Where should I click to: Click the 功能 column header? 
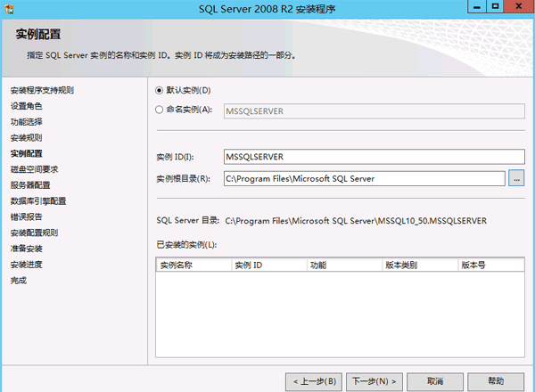344,265
